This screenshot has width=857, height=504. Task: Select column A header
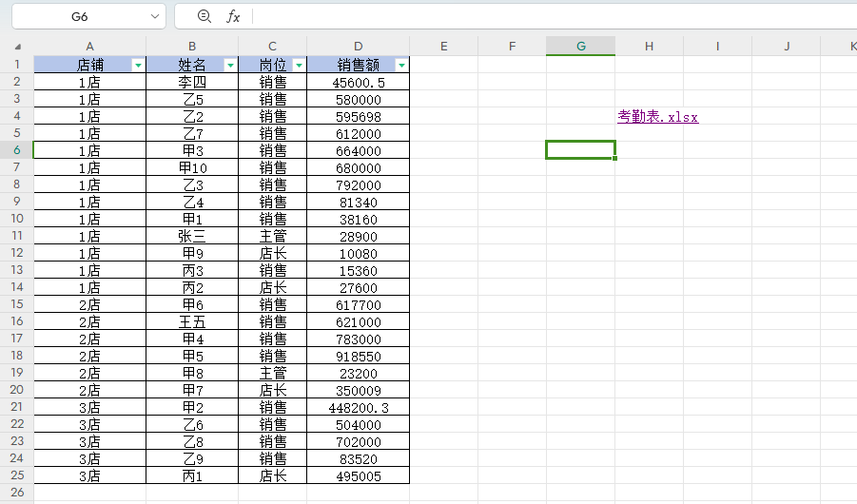[89, 47]
